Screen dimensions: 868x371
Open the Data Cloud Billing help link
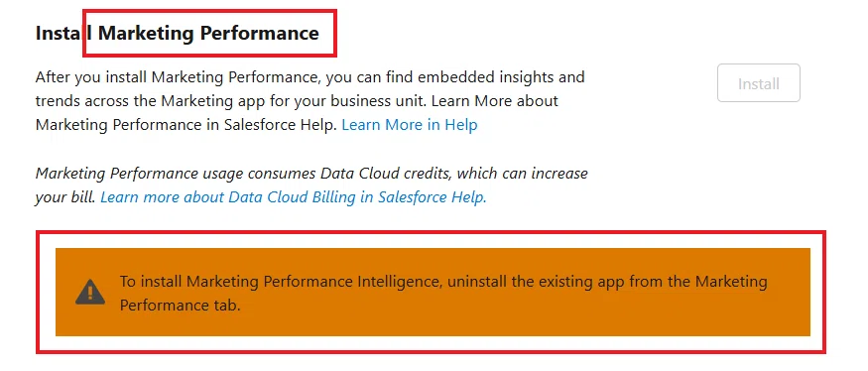pyautogui.click(x=294, y=197)
